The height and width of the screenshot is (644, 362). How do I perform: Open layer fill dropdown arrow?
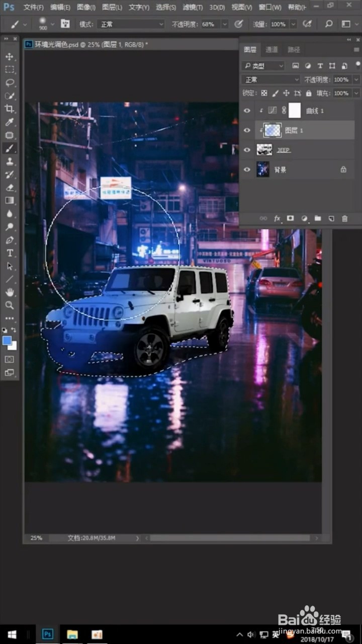click(x=356, y=93)
